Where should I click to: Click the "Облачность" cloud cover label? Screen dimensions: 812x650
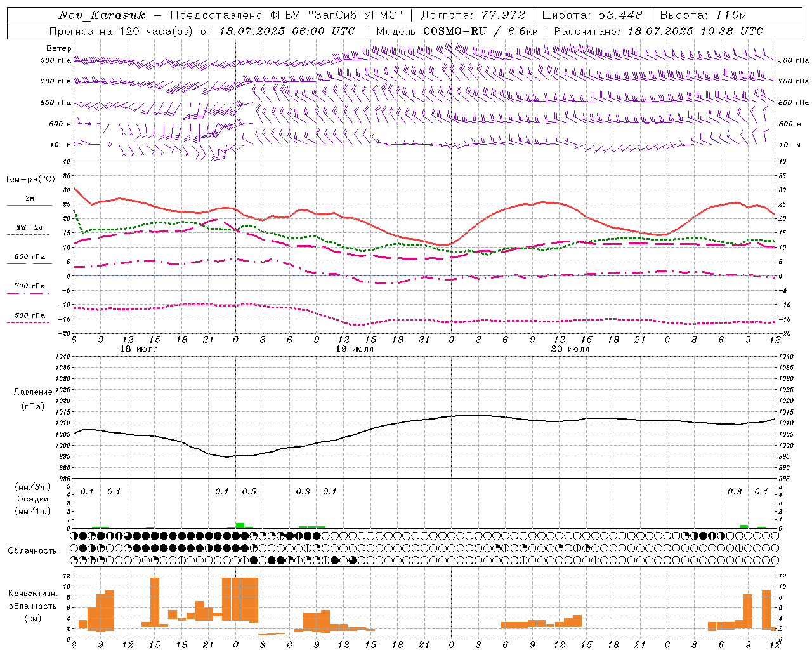pos(32,551)
